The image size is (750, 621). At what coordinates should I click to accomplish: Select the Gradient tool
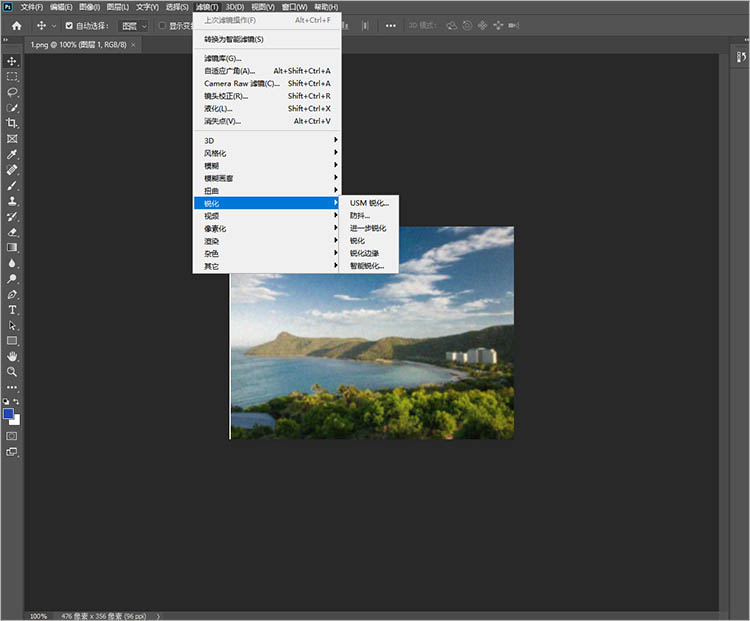point(12,247)
